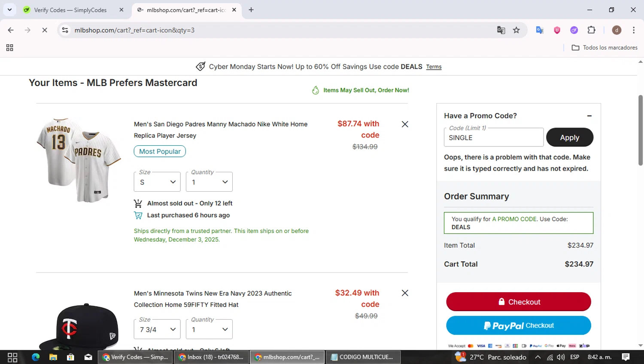The height and width of the screenshot is (364, 644).
Task: Click the mlbshop.com address bar URL
Action: (134, 30)
